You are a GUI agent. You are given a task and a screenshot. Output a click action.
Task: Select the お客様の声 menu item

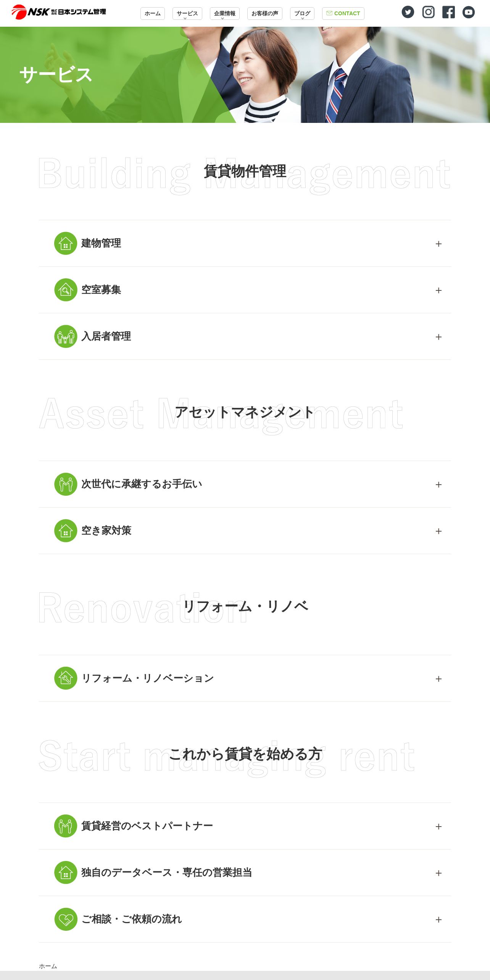(x=265, y=13)
